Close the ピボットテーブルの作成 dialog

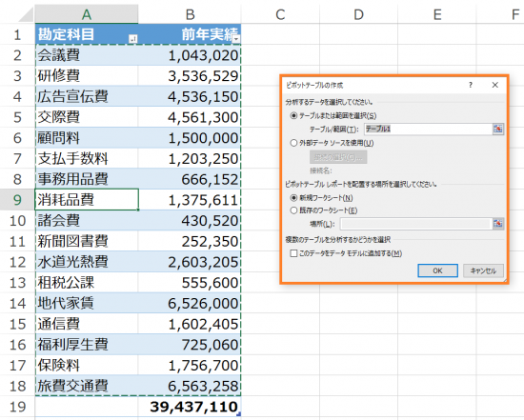coord(494,85)
